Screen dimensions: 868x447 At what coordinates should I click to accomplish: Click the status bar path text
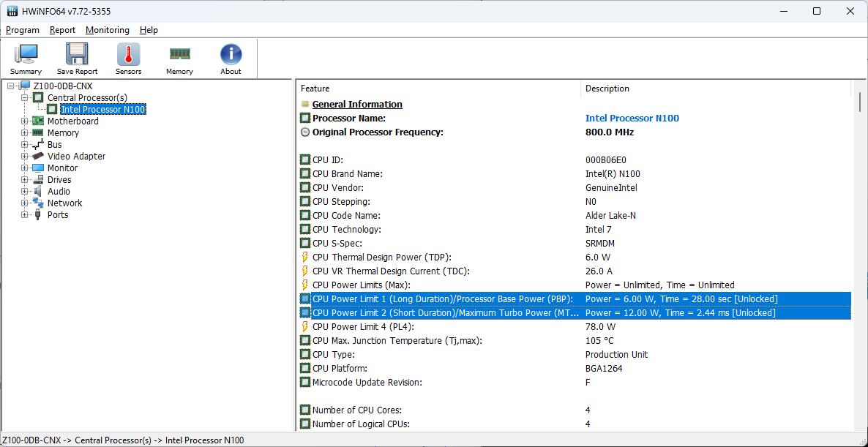pos(124,440)
